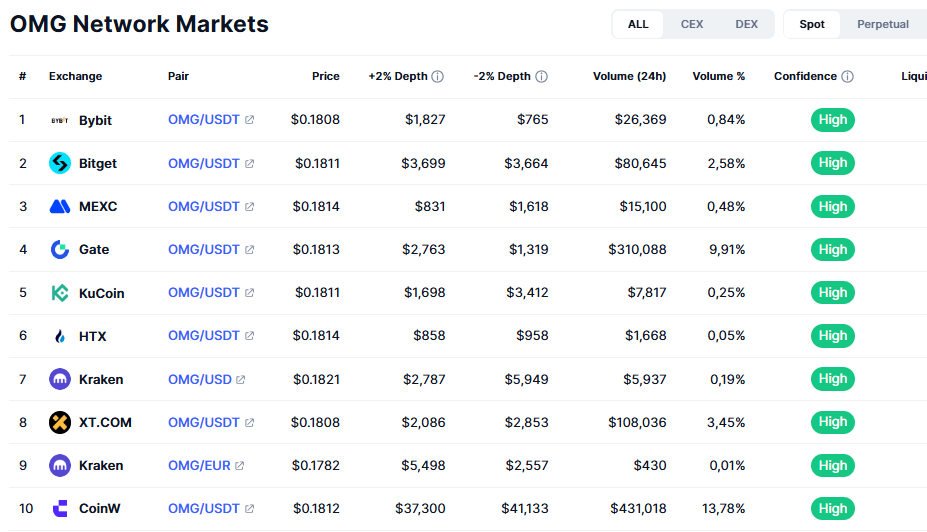Sort table by Volume (24h) header
Image resolution: width=927 pixels, height=532 pixels.
[629, 77]
